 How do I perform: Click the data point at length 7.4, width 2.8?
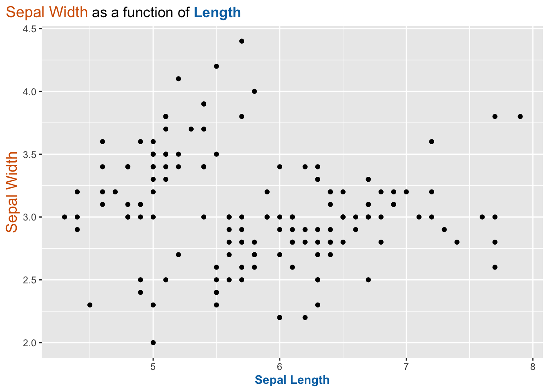point(457,242)
